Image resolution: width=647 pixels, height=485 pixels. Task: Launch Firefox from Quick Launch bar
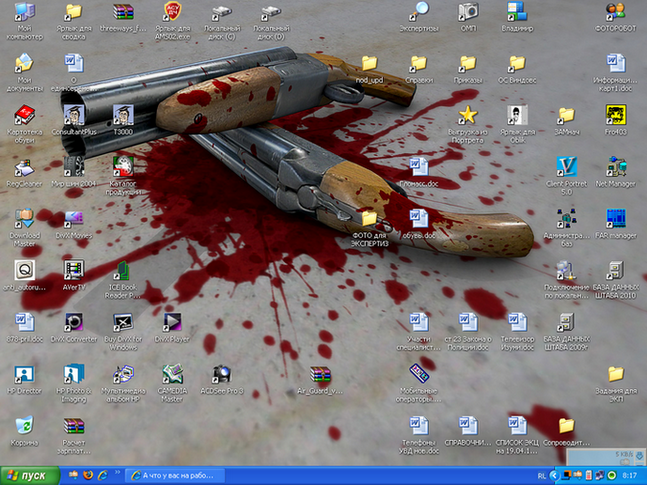click(x=88, y=475)
